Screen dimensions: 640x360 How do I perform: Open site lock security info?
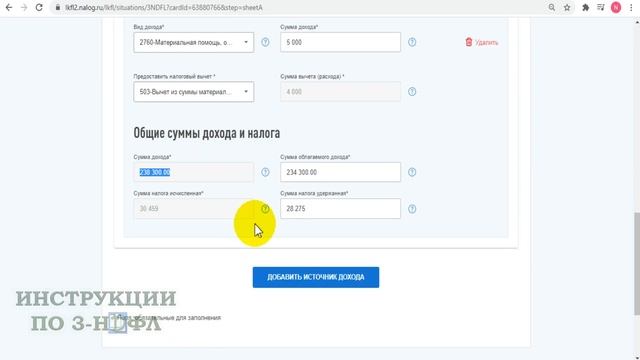click(58, 7)
